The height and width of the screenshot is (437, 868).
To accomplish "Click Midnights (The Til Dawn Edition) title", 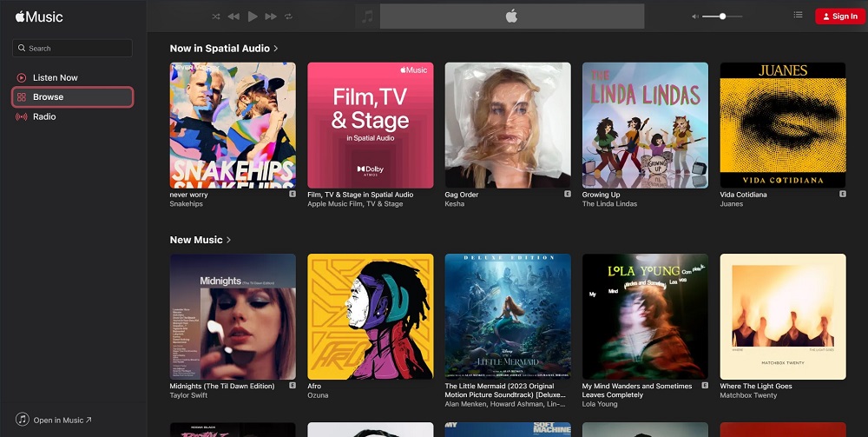I will [222, 386].
